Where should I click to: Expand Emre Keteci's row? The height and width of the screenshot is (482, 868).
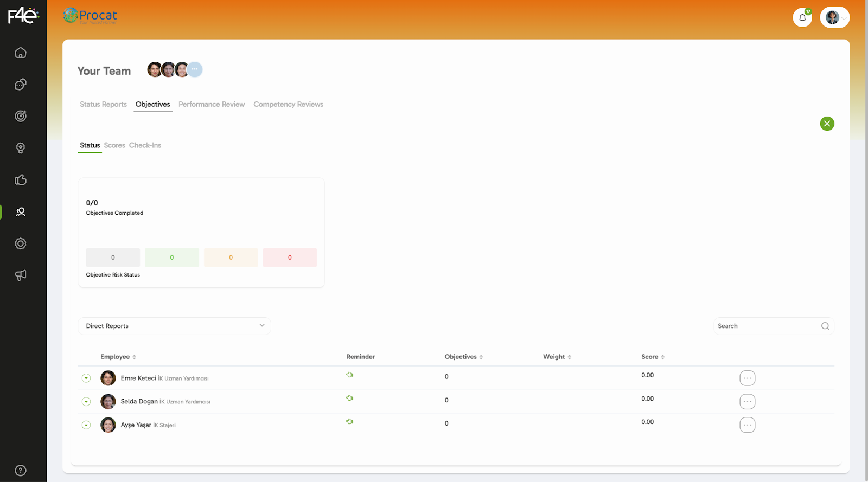tap(86, 378)
